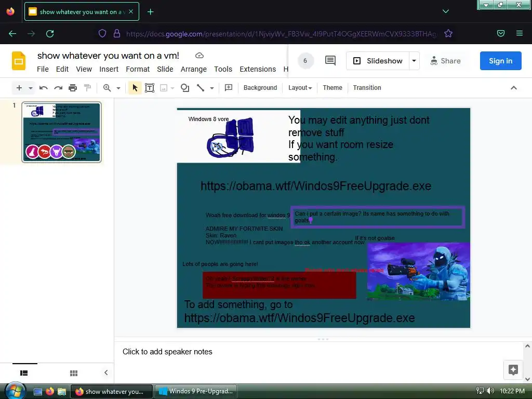532x399 pixels.
Task: Reload the current page
Action: (50, 34)
